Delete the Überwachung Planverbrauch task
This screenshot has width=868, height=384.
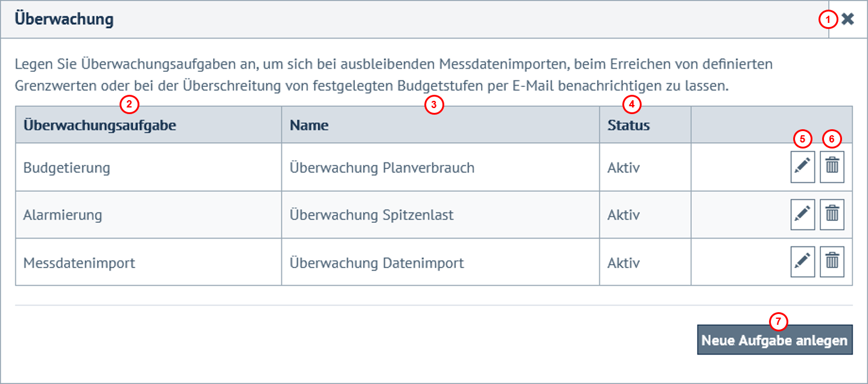(x=832, y=167)
